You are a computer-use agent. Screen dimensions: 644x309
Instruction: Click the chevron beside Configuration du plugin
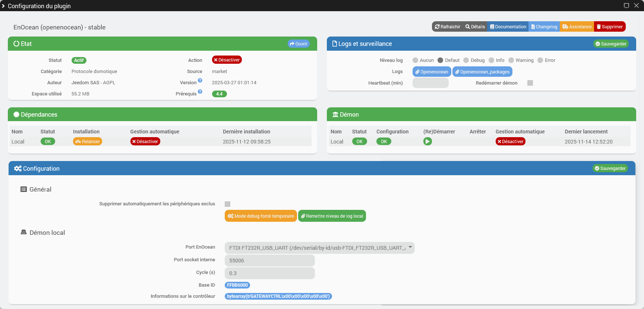[3, 6]
